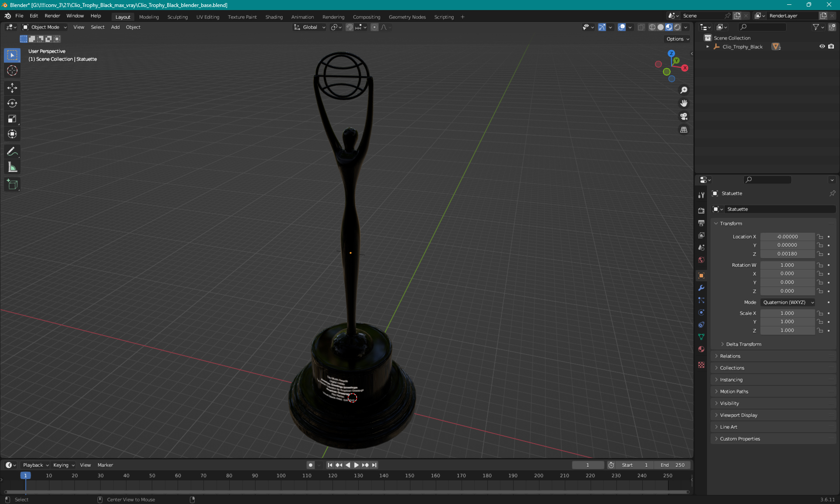Switch to the Geometry Nodes workspace tab
The image size is (840, 504).
(x=407, y=17)
